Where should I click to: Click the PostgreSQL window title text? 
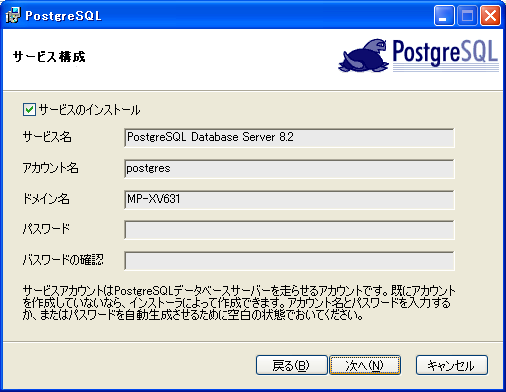click(x=63, y=16)
